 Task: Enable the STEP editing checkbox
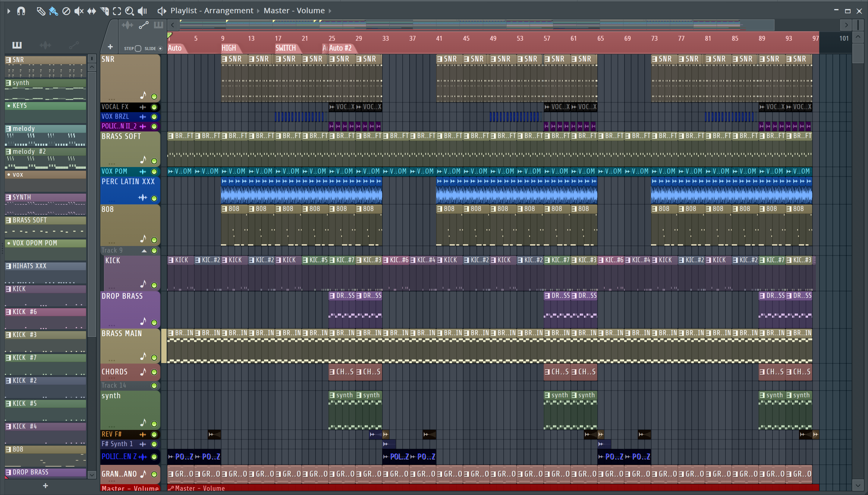(x=138, y=49)
